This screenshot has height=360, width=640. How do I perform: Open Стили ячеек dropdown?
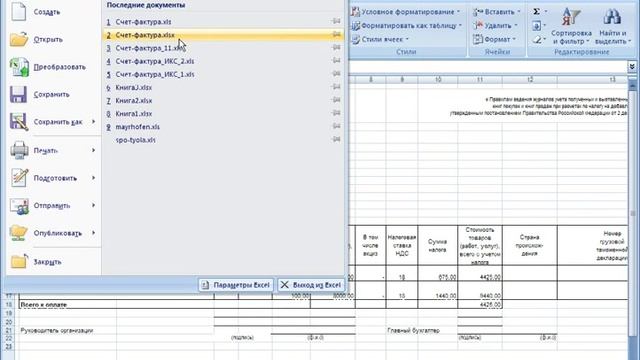point(380,39)
